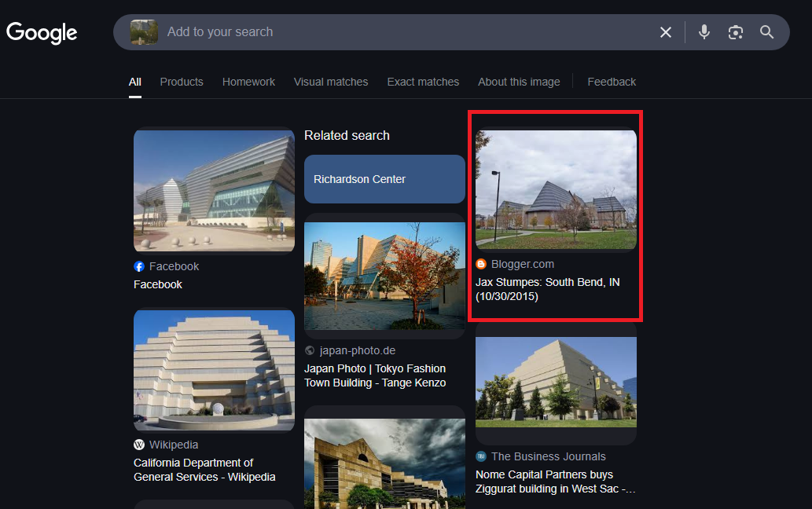Image resolution: width=812 pixels, height=509 pixels.
Task: Select the Visual matches tab
Action: click(331, 82)
